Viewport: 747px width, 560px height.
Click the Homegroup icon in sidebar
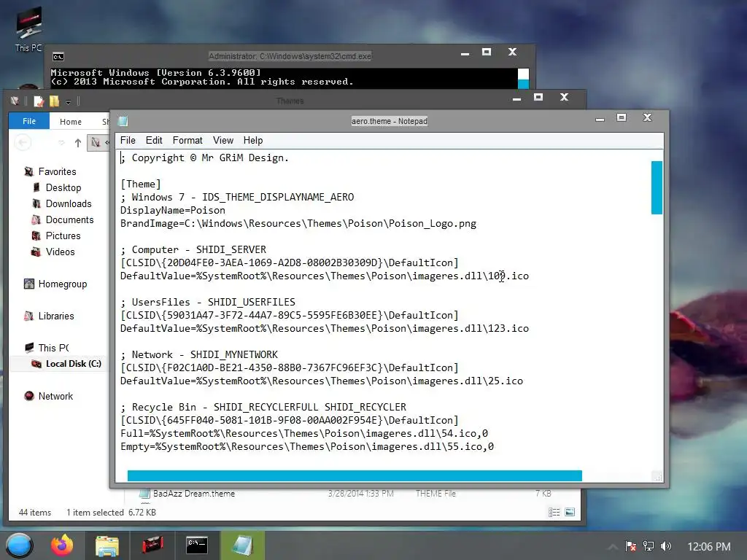(29, 284)
